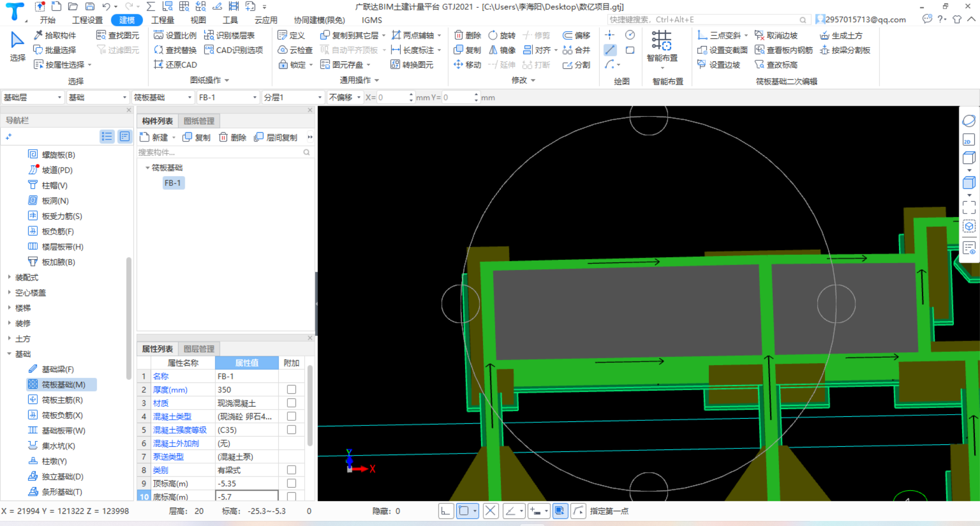980x526 pixels.
Task: Click the property list vertical scrollbar
Action: (x=309, y=405)
